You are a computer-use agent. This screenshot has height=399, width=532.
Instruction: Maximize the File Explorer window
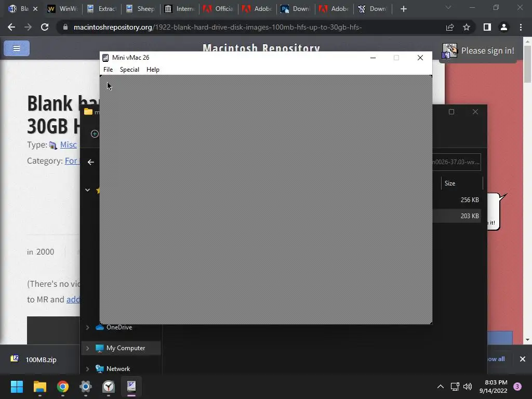(x=451, y=112)
